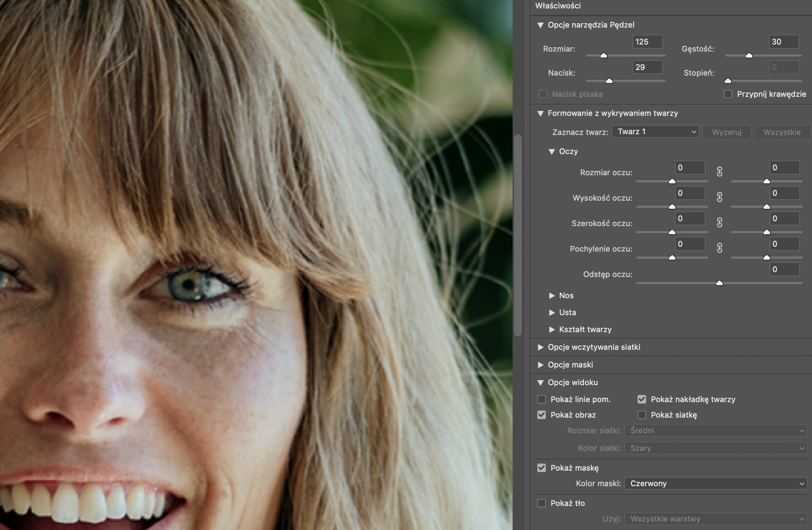Expand Opcje wczytywania siatki
The image size is (812, 530).
click(541, 347)
